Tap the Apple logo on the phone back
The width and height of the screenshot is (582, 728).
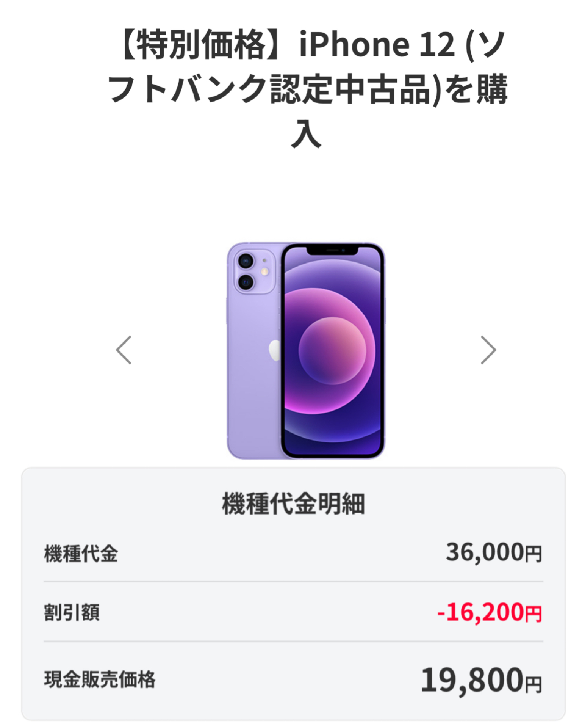click(274, 350)
